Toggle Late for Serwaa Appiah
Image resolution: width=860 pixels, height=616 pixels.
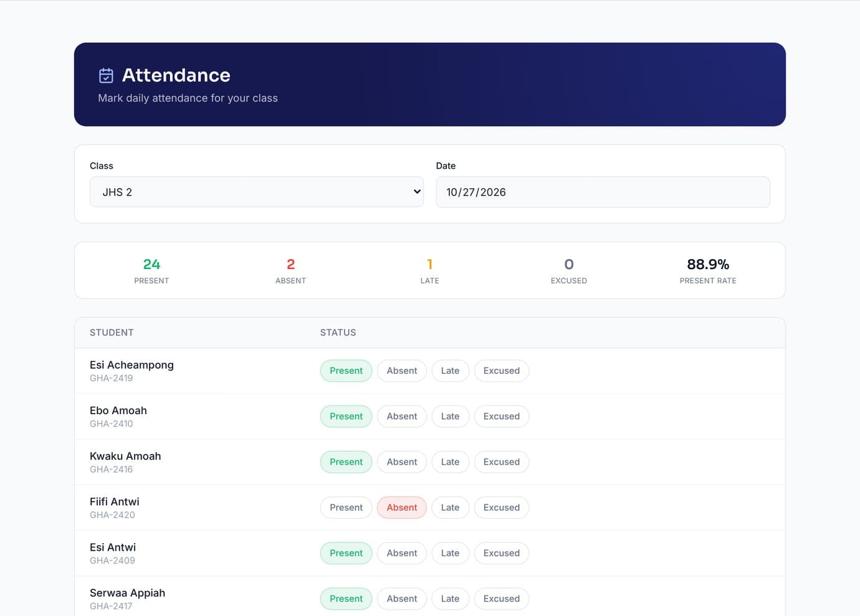point(450,599)
